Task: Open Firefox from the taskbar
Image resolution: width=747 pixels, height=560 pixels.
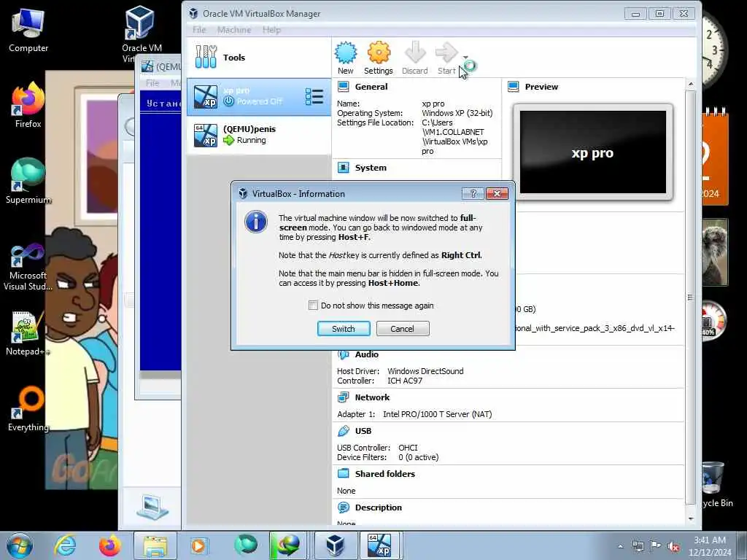Action: point(109,545)
